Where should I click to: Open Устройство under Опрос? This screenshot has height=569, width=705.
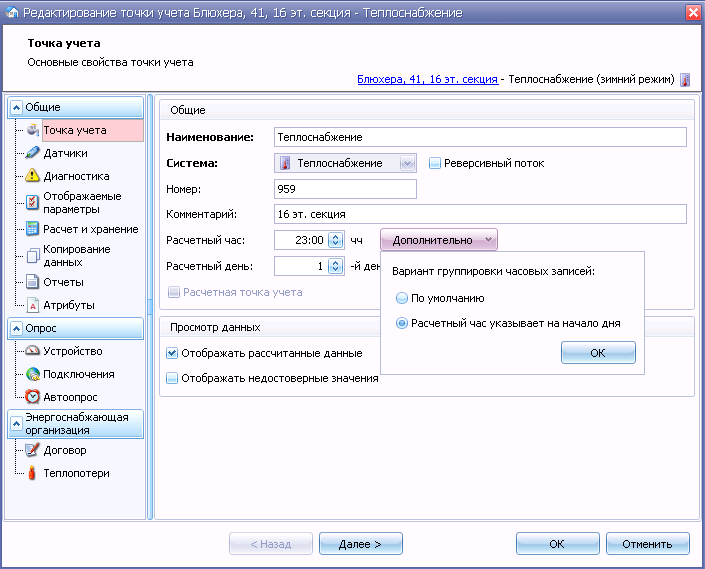[73, 351]
